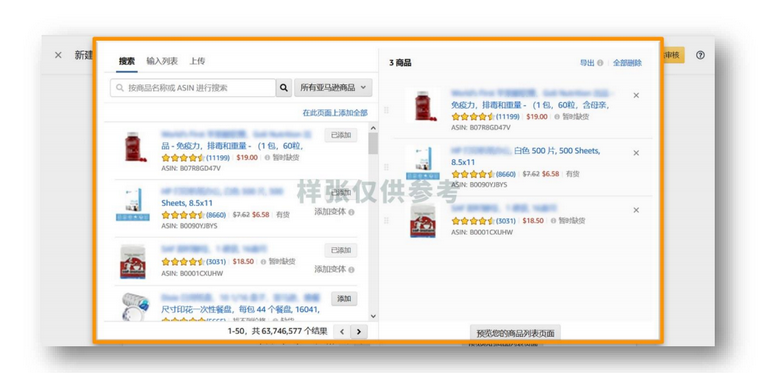
Task: Go to next results page arrow
Action: [x=359, y=332]
